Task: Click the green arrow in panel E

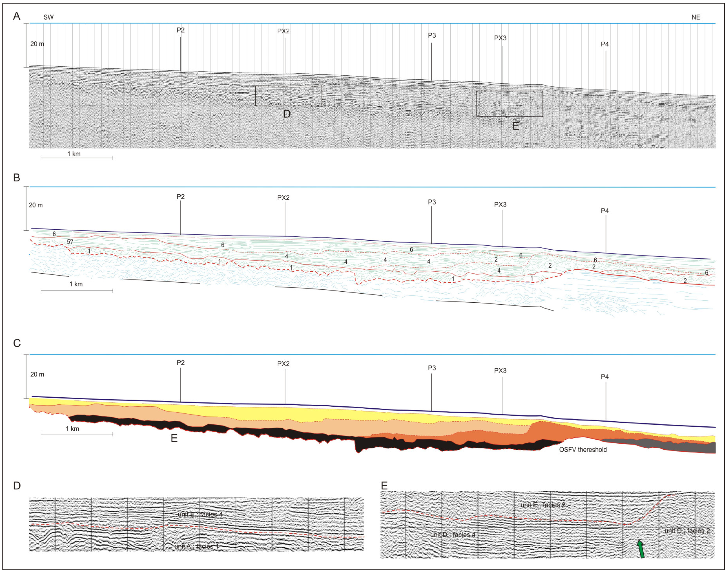Action: [x=641, y=549]
